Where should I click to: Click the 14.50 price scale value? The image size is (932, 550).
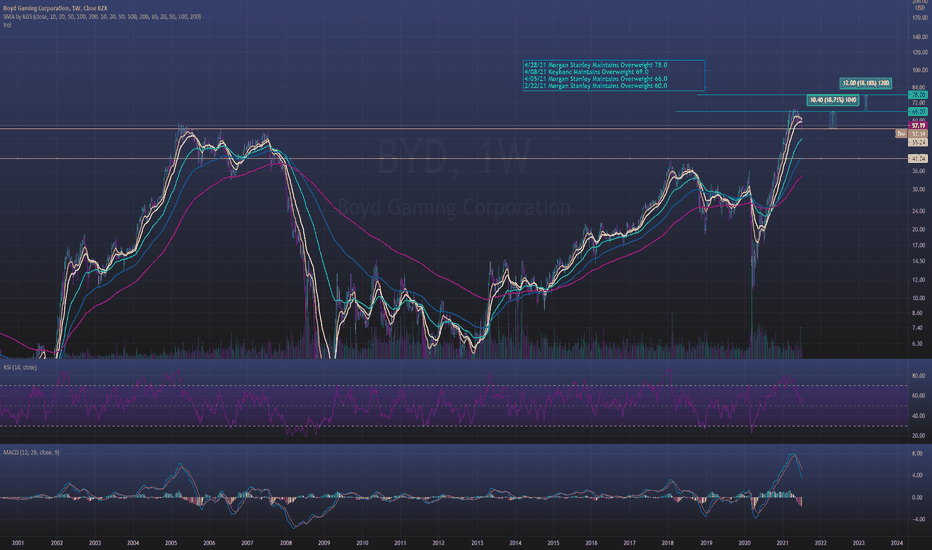pyautogui.click(x=918, y=261)
